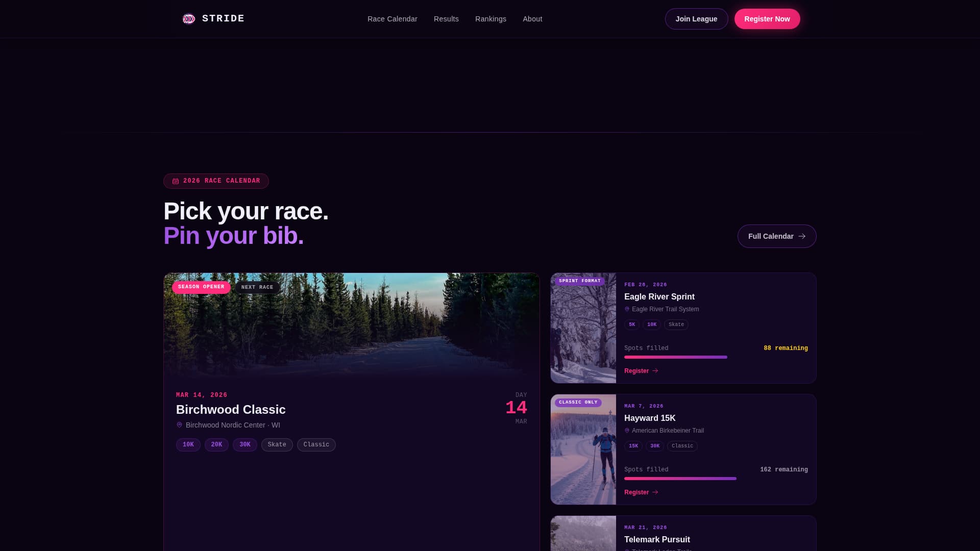Click the STRIDE brand name

223,19
